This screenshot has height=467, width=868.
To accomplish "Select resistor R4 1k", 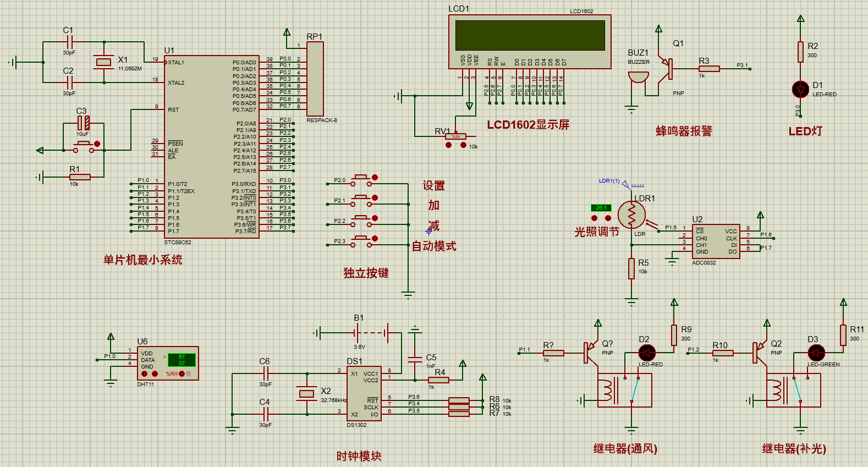I will point(438,380).
